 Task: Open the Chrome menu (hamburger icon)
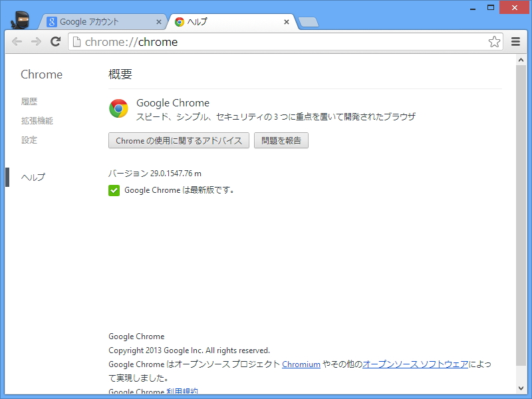(x=515, y=41)
